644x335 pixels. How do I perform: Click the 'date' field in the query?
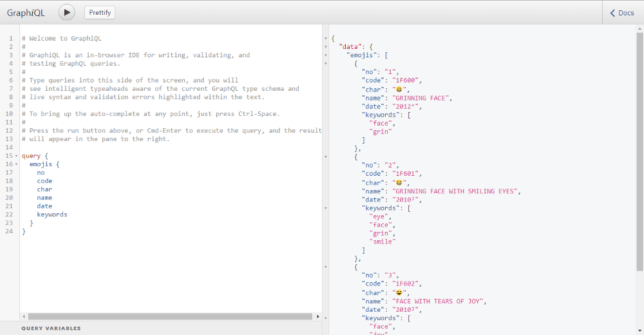click(x=44, y=206)
